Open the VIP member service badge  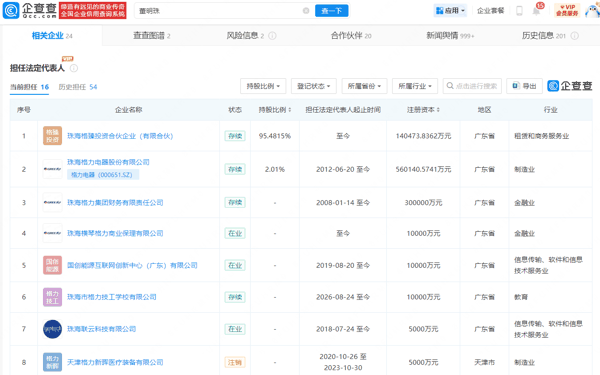567,10
